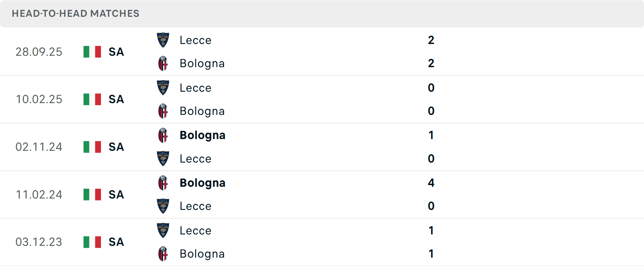Click the Italy flag next to the 28.09.25 date
The width and height of the screenshot is (644, 266).
(92, 52)
